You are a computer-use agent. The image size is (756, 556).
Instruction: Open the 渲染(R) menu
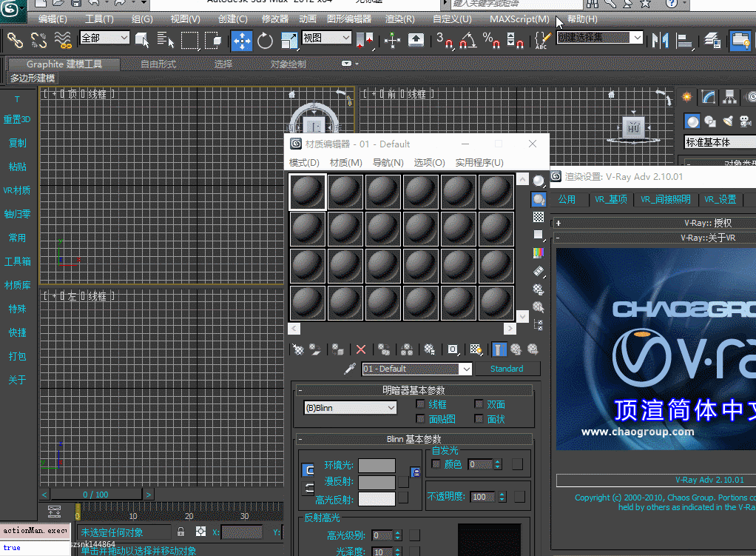(399, 19)
